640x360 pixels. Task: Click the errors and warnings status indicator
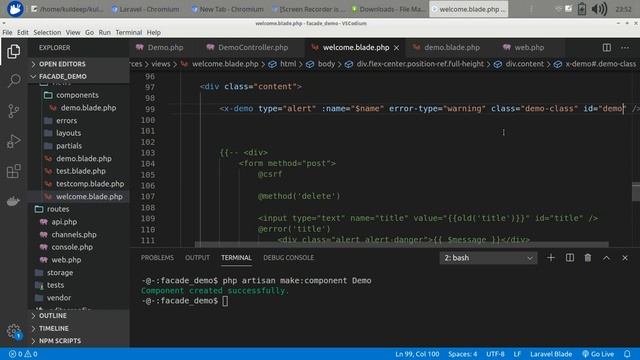tap(23, 354)
